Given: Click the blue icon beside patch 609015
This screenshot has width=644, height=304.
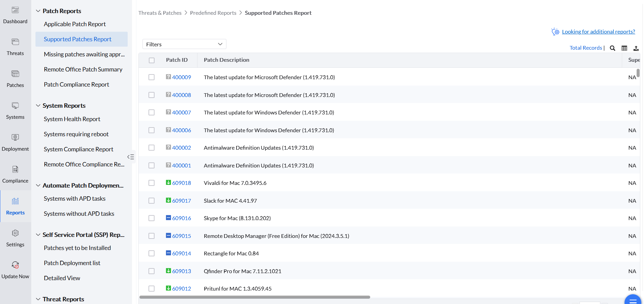Looking at the screenshot, I should pos(168,236).
